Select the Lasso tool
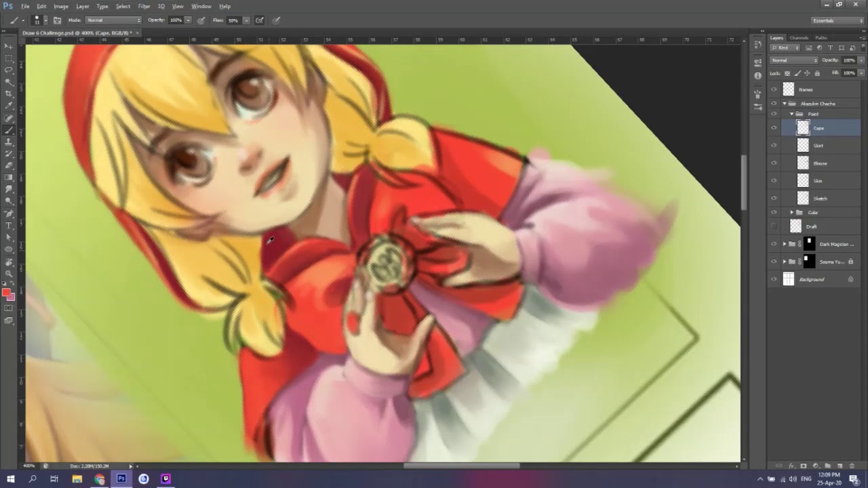Viewport: 868px width, 488px height. click(x=9, y=70)
